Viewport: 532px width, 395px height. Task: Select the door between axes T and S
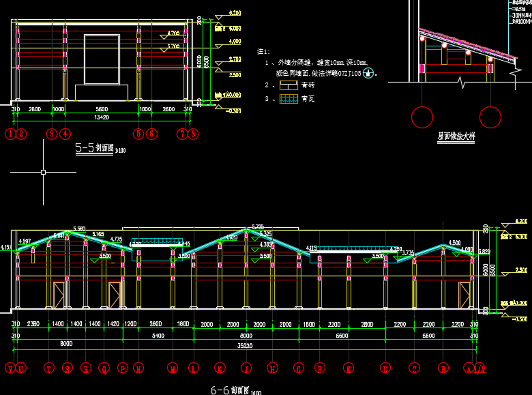[x=59, y=295]
